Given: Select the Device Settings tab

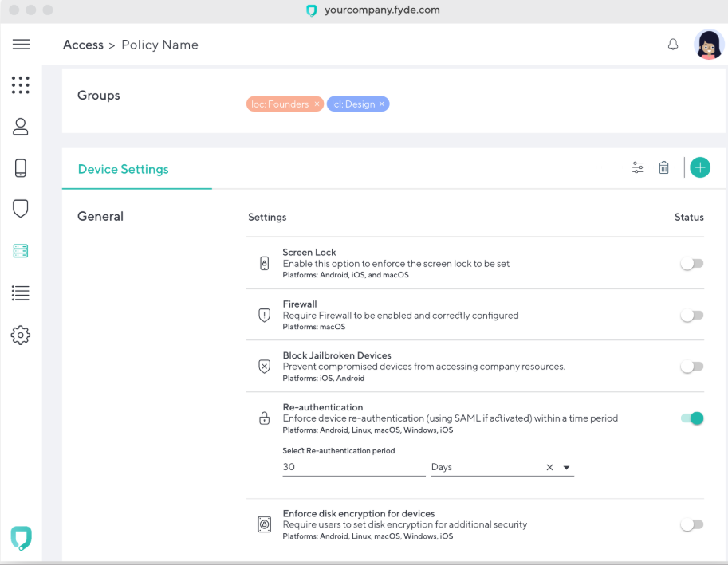Looking at the screenshot, I should click(x=124, y=169).
